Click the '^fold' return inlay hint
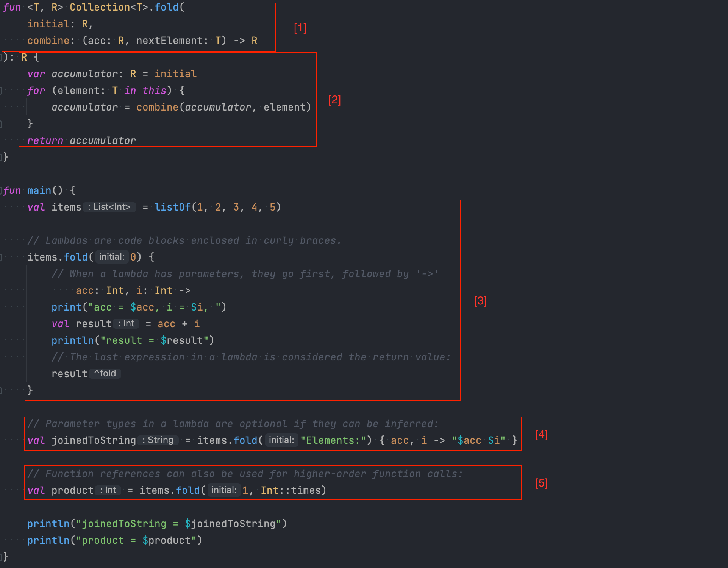This screenshot has width=728, height=568. coord(105,374)
